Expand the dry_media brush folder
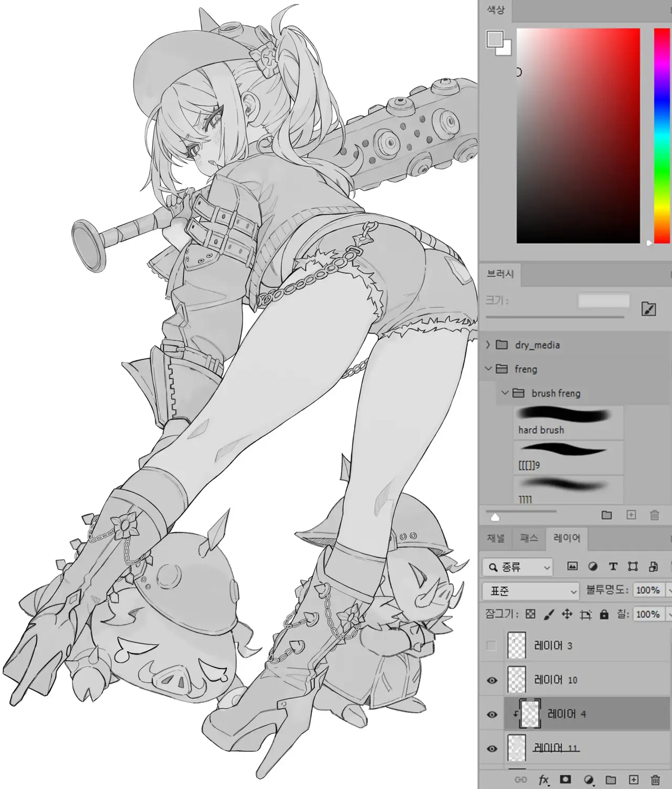Viewport: 672px width, 789px height. (x=488, y=345)
